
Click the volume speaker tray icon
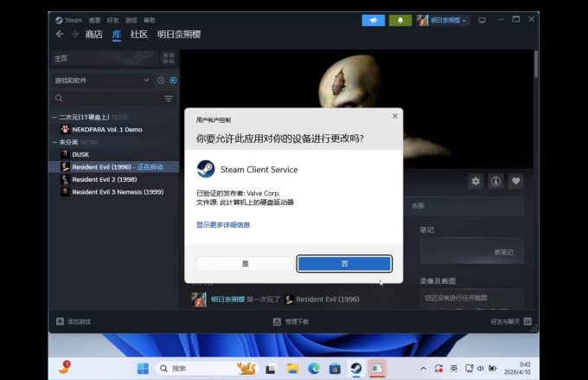[481, 369]
